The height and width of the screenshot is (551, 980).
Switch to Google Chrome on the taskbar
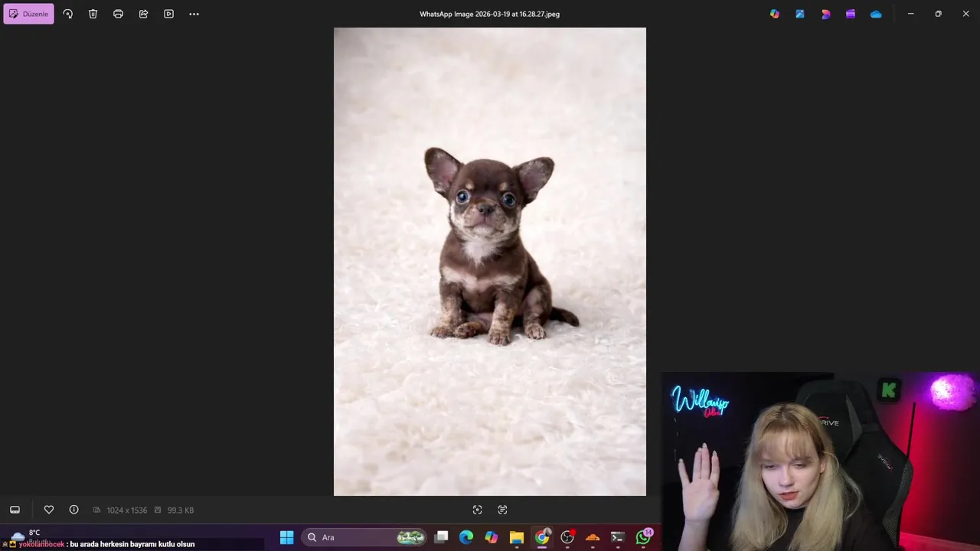pos(542,537)
